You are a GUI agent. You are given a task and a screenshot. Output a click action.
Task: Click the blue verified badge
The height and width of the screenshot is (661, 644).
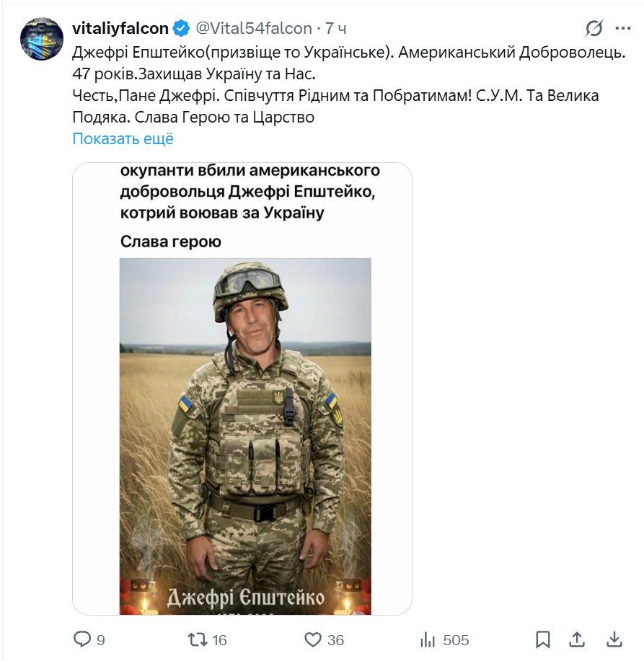coord(181,28)
